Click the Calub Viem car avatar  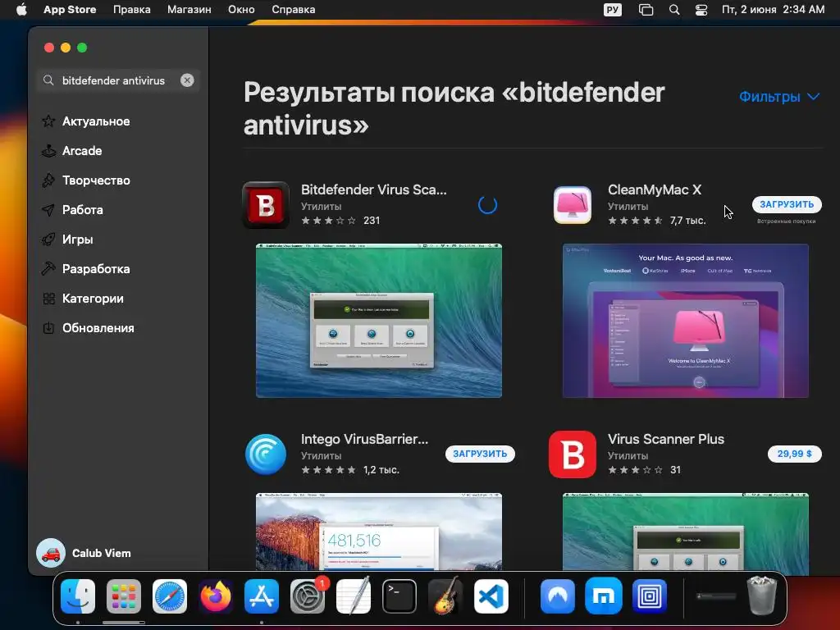pyautogui.click(x=51, y=553)
